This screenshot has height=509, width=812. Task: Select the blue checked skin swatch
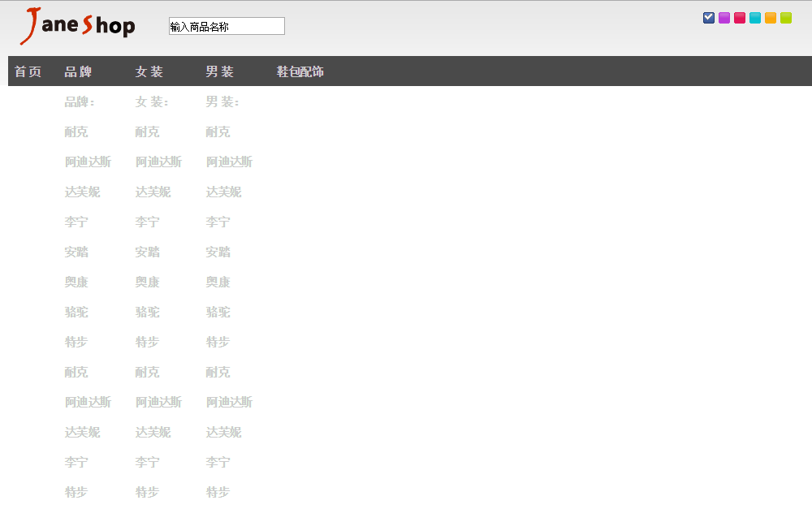click(709, 18)
